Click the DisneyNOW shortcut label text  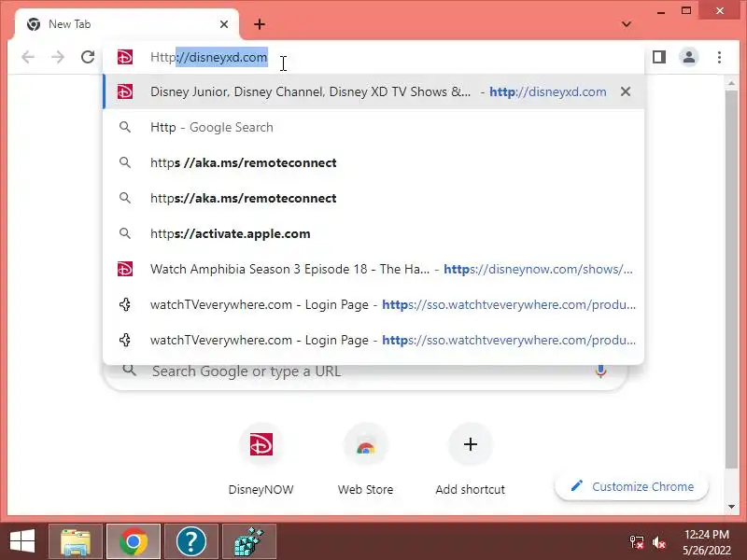pyautogui.click(x=261, y=489)
